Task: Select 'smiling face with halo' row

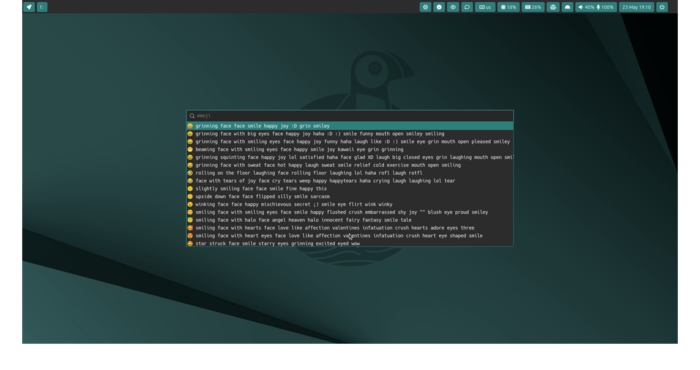Action: click(350, 220)
